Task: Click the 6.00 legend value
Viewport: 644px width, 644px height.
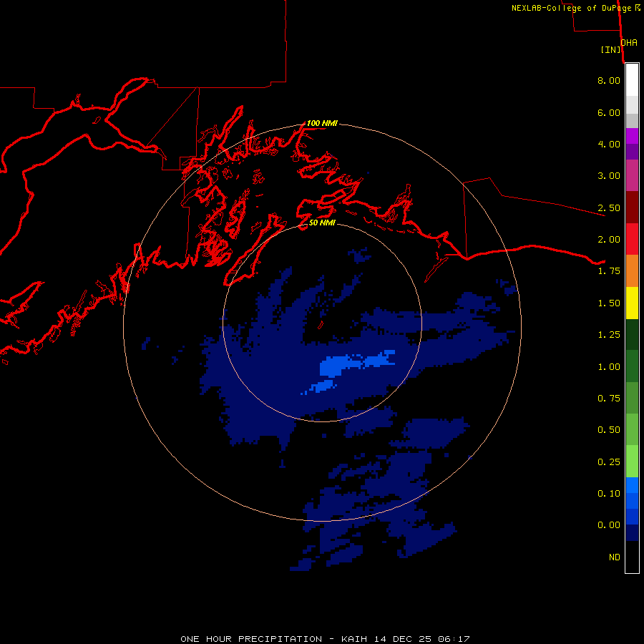Action: [609, 112]
